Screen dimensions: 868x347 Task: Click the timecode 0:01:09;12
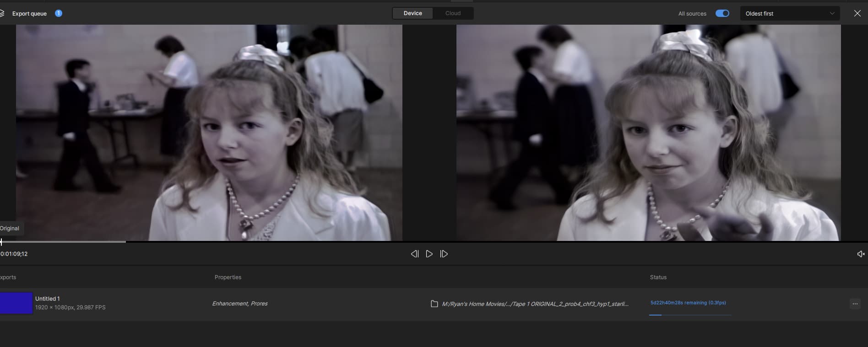pyautogui.click(x=14, y=254)
